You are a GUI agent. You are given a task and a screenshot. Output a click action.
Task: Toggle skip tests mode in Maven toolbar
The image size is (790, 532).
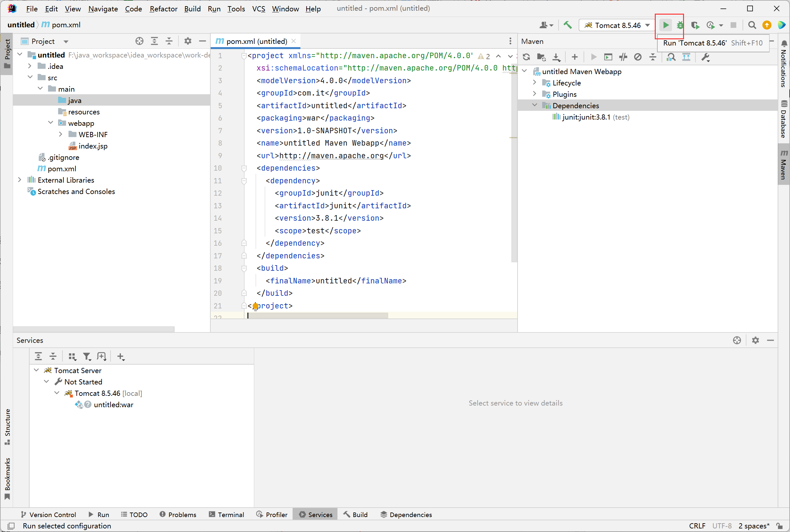pos(638,57)
